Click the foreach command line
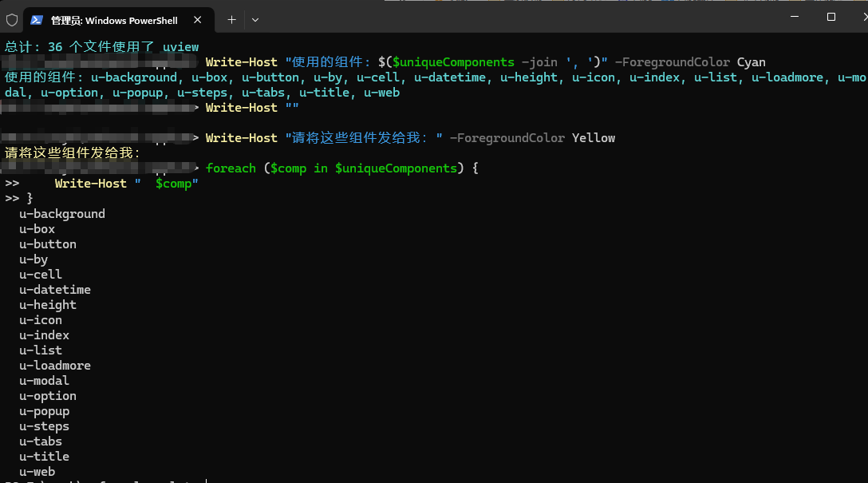This screenshot has width=868, height=483. click(342, 168)
